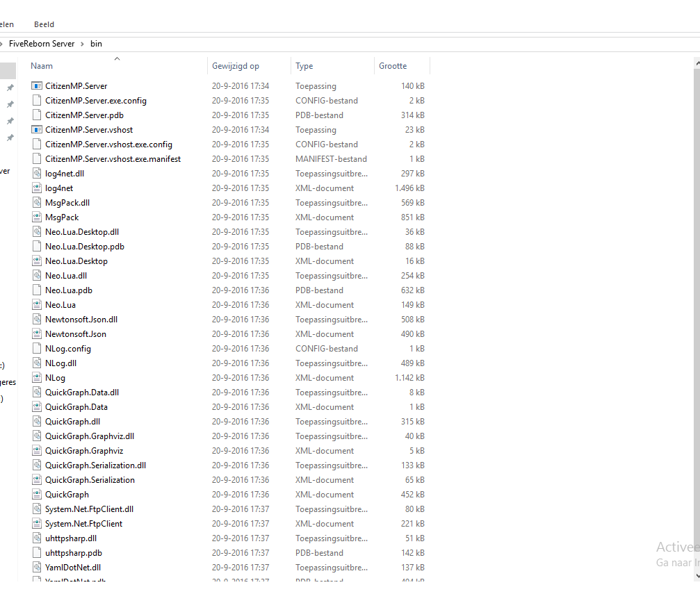Click the uhttpsharp.dll file icon

pos(37,538)
